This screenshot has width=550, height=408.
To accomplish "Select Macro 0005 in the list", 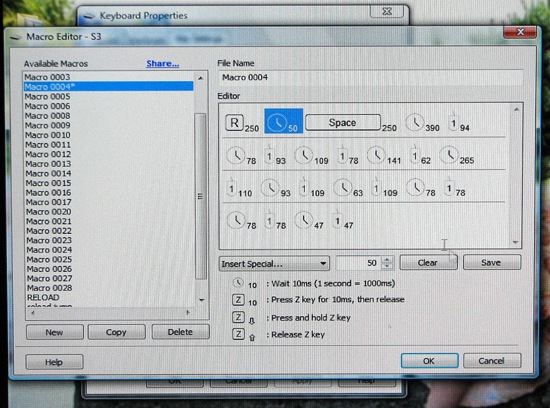I will (x=108, y=96).
